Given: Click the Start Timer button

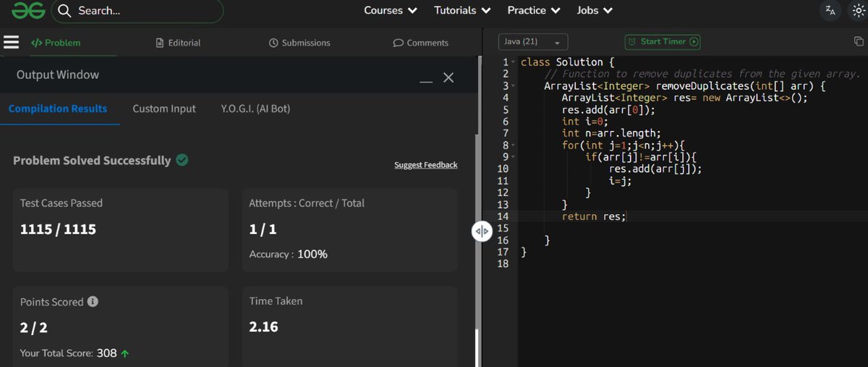Looking at the screenshot, I should pyautogui.click(x=663, y=42).
